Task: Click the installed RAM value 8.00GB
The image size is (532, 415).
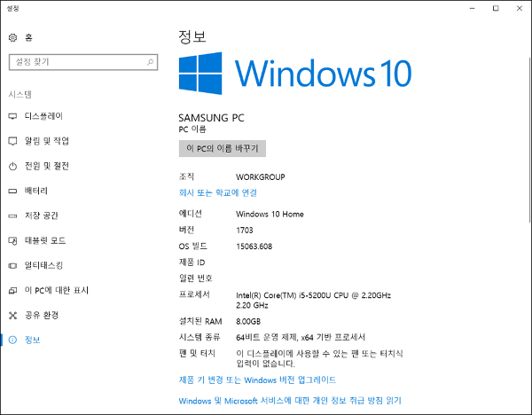Action: (248, 321)
